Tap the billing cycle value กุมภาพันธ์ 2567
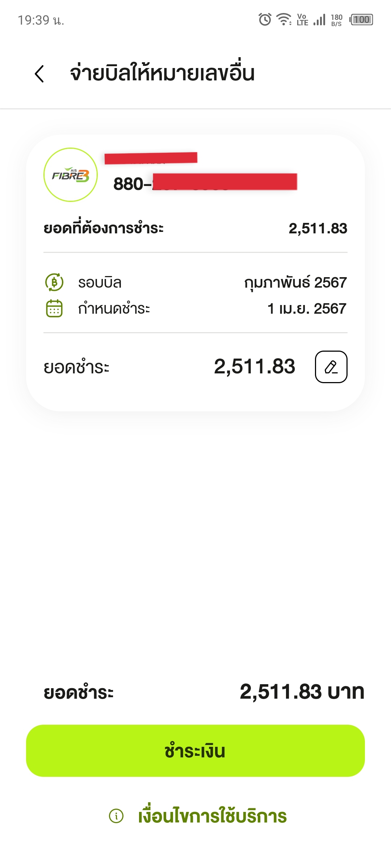 (295, 283)
